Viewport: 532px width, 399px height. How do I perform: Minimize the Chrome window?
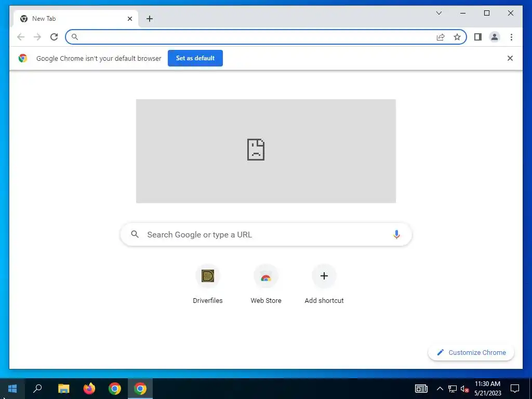[x=463, y=13]
